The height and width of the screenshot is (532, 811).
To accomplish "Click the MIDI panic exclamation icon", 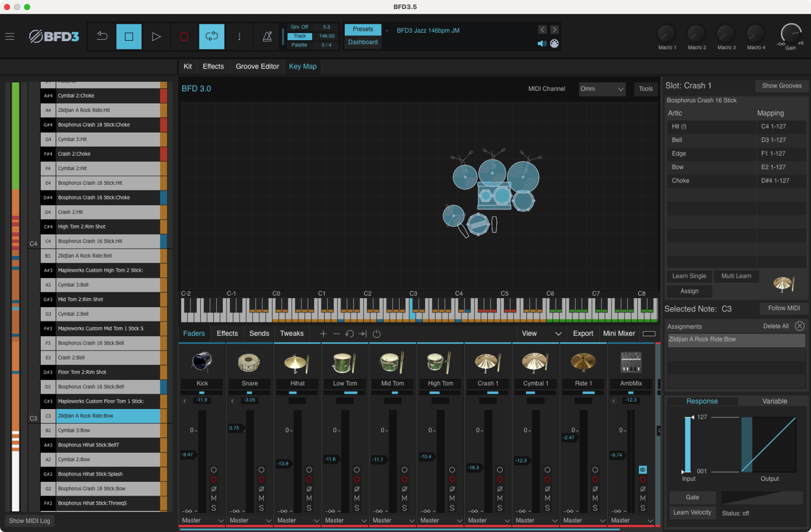I will pos(239,36).
